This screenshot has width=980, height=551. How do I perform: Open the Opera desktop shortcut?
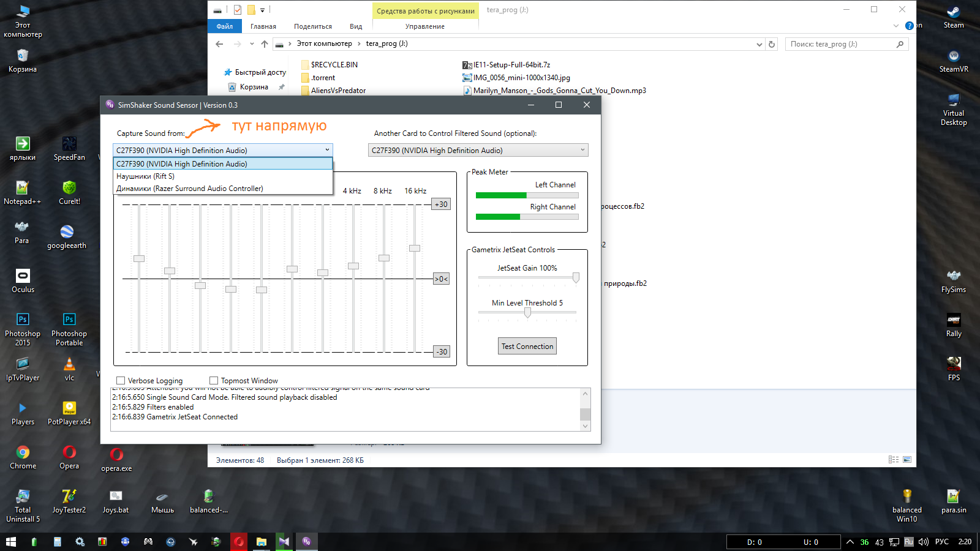coord(69,457)
